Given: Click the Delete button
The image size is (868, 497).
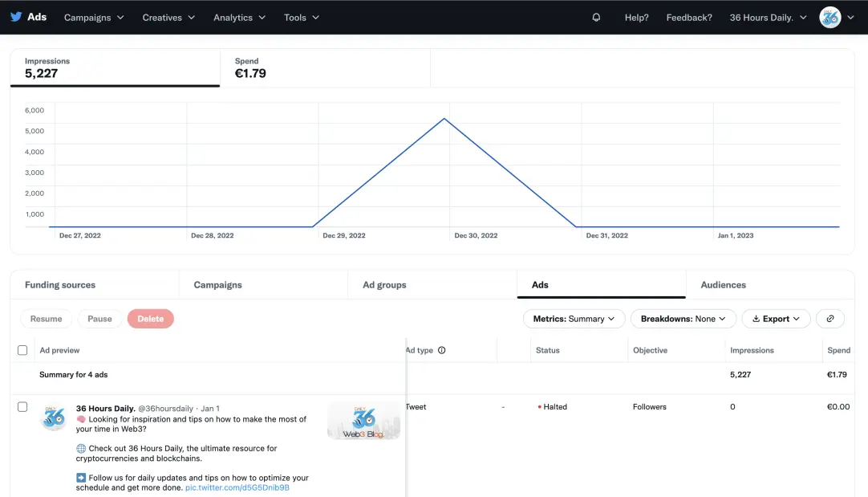Looking at the screenshot, I should coord(151,319).
